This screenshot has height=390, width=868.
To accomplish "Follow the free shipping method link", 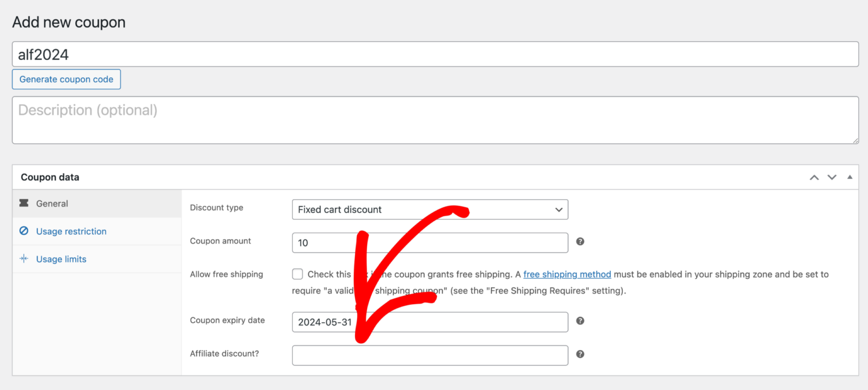I will pos(567,274).
